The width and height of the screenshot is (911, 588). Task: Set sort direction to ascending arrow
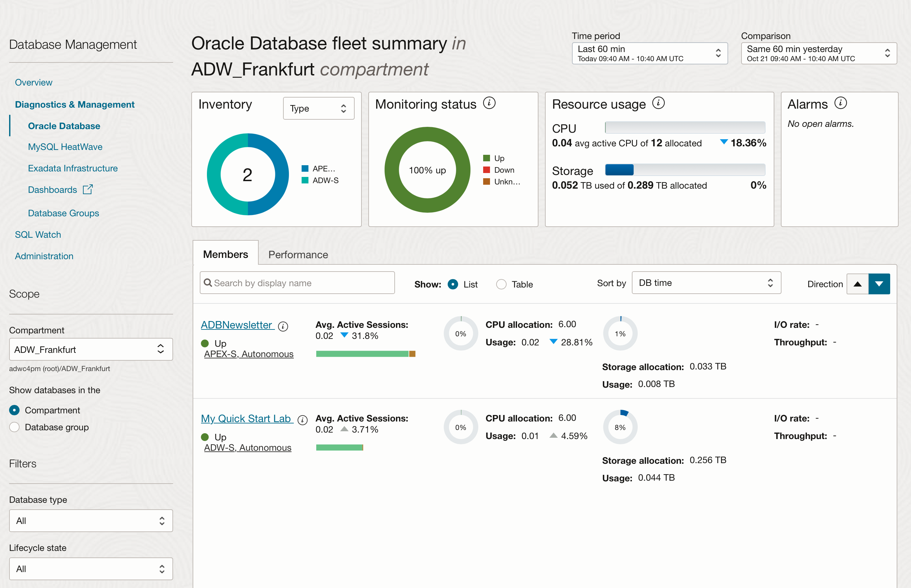[858, 284]
